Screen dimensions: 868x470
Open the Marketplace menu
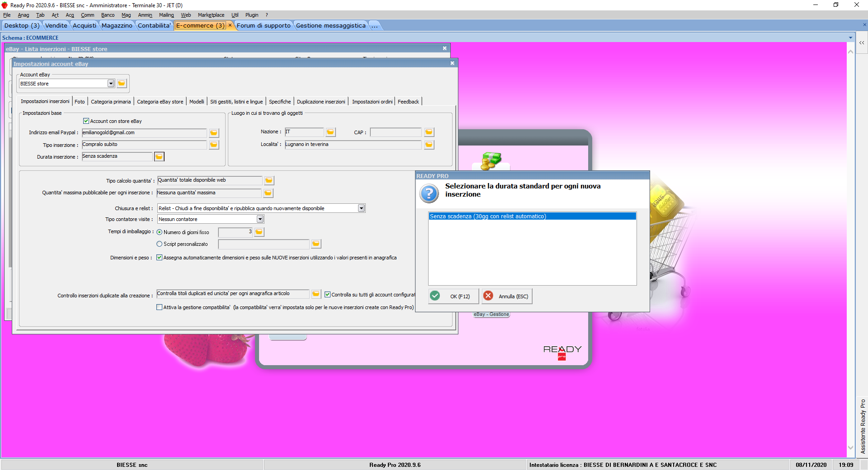coord(211,15)
